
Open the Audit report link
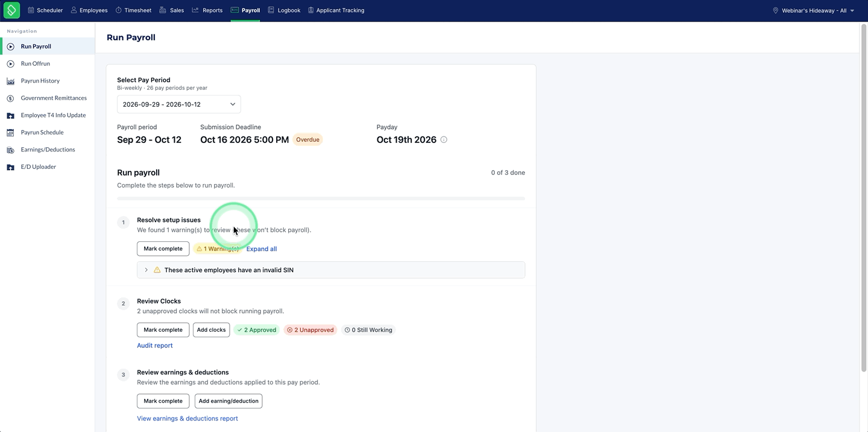click(155, 346)
